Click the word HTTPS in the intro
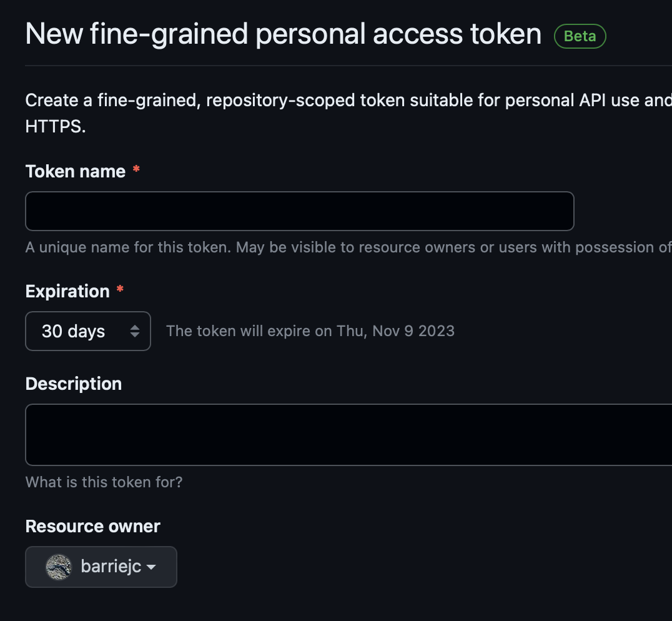 click(x=56, y=127)
